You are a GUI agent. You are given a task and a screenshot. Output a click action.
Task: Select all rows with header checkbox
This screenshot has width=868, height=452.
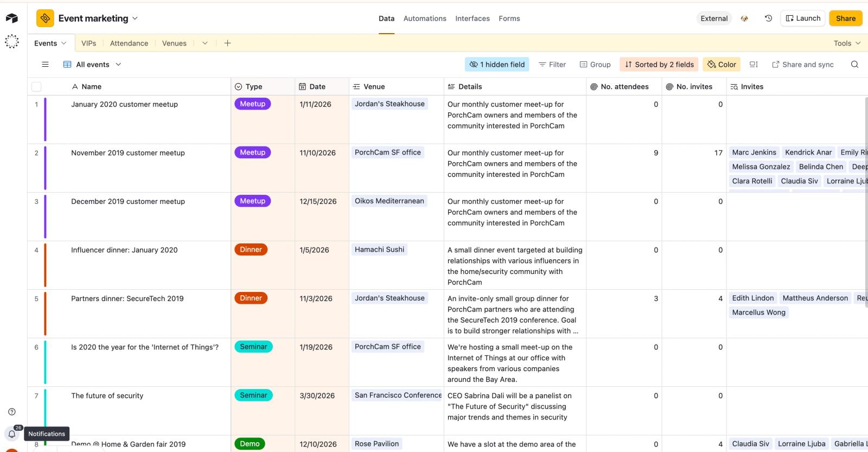[36, 87]
